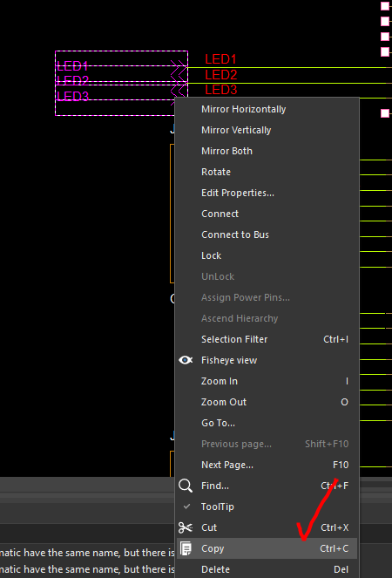Screen dimensions: 392x578
Task: Choose Zoom Out from menu
Action: pyautogui.click(x=267, y=402)
